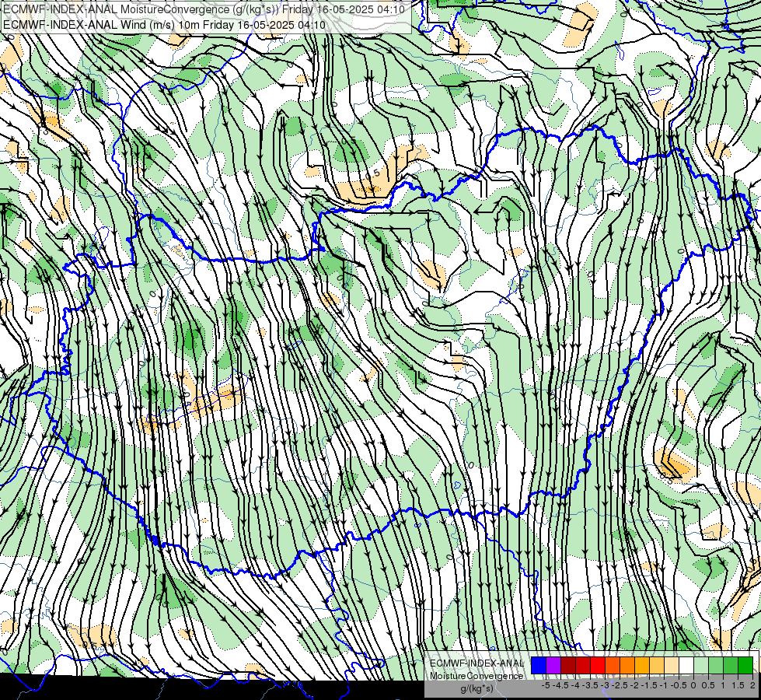This screenshot has width=761, height=700.
Task: Click the -3 legend tick label
Action: click(x=606, y=685)
